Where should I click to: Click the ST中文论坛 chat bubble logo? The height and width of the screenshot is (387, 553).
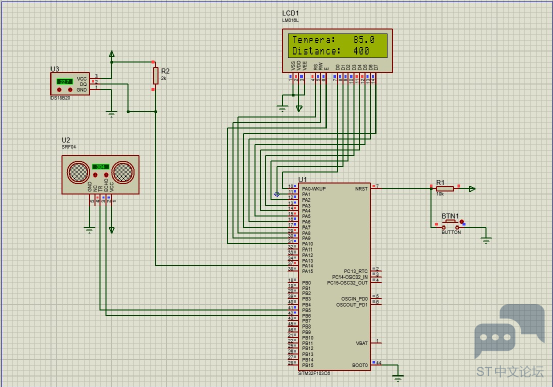coord(510,331)
